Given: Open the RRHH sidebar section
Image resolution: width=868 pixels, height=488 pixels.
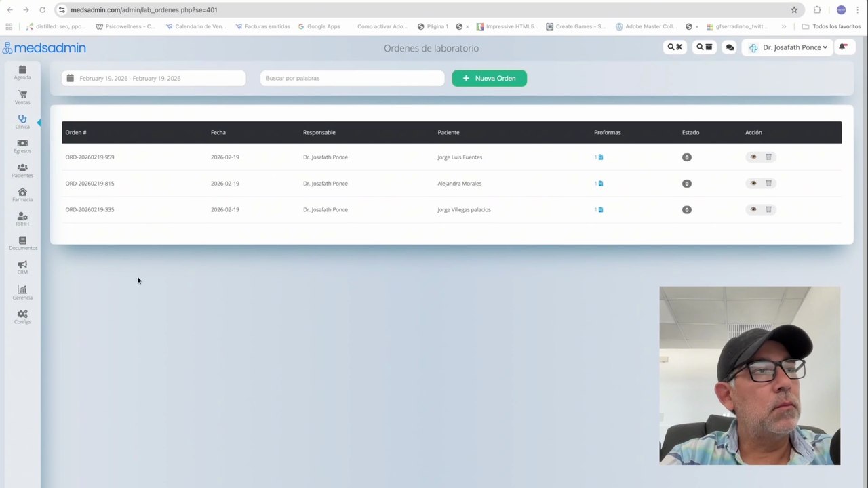Looking at the screenshot, I should [22, 219].
